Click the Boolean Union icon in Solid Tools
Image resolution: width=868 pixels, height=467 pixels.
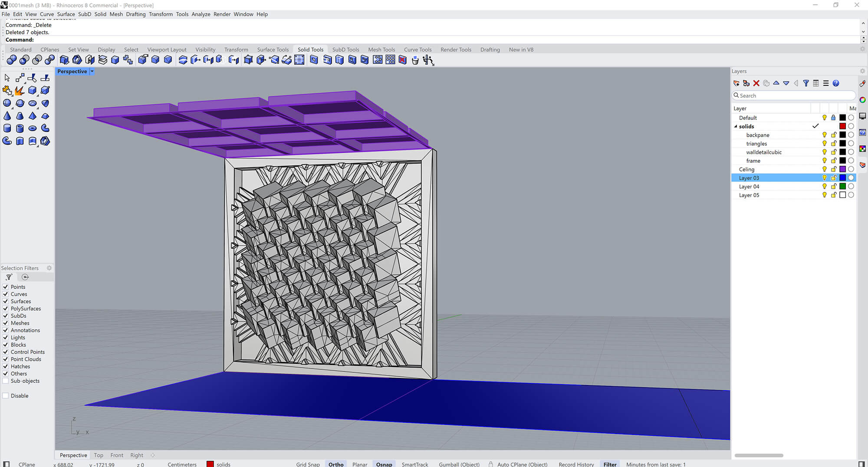(x=12, y=60)
